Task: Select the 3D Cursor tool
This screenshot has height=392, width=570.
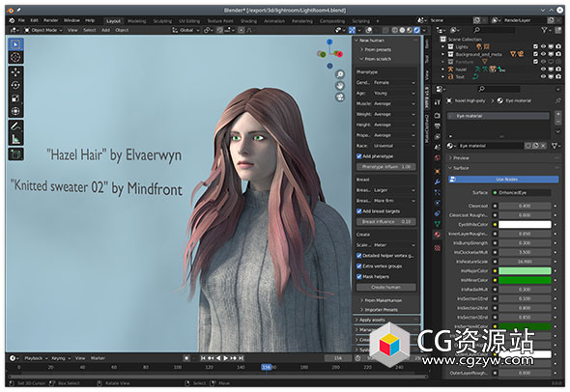Action: (15, 57)
